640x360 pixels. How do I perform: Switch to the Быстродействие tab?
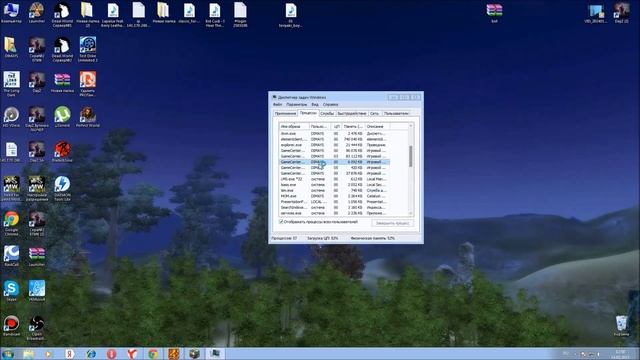(x=352, y=113)
